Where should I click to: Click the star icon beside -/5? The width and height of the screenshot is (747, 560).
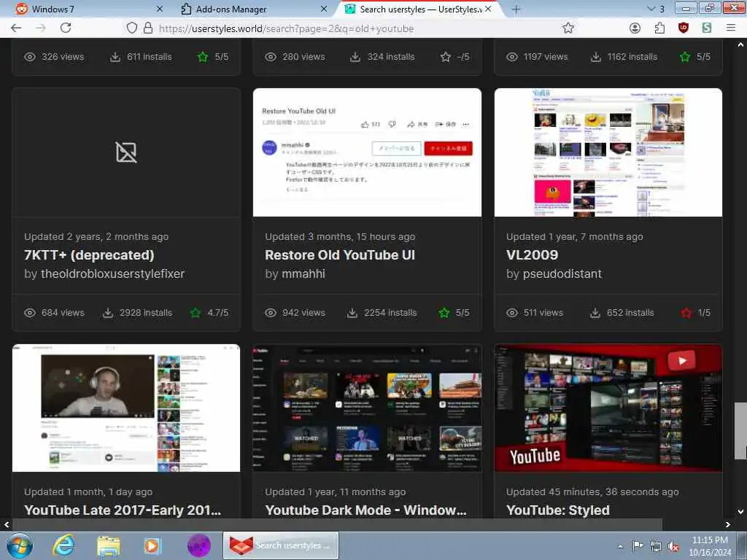pos(446,57)
